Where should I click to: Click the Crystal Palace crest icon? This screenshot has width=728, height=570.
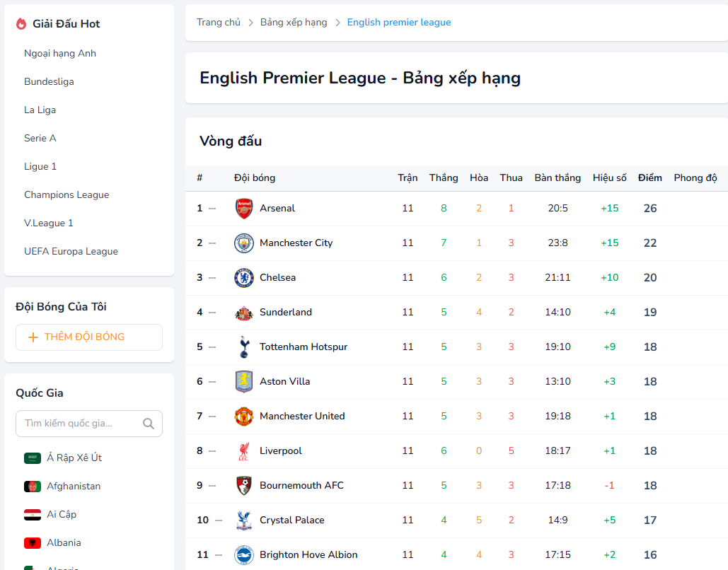click(243, 520)
